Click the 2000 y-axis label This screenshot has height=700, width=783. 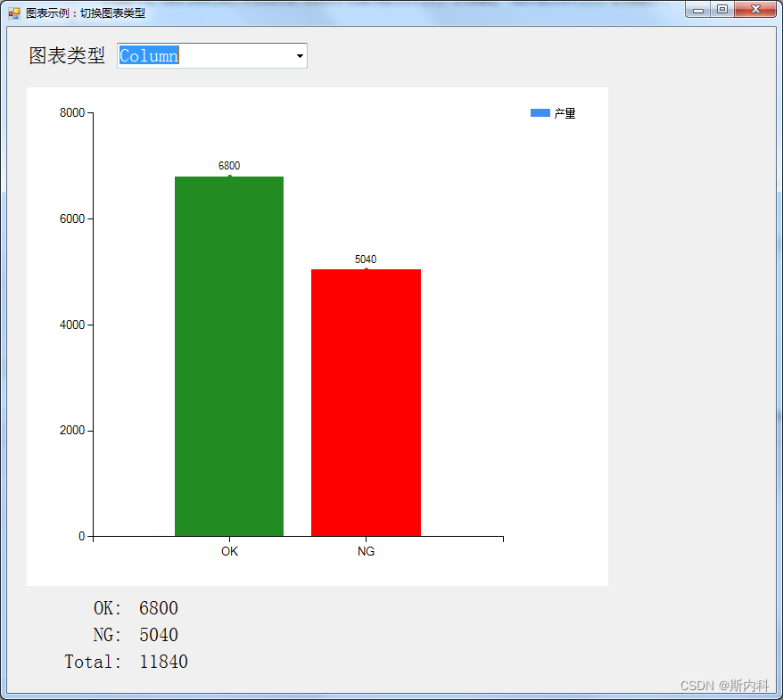pos(72,431)
